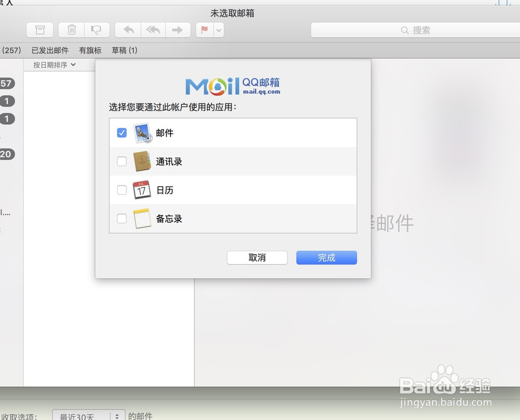Click the Mail stamp app icon

[142, 133]
